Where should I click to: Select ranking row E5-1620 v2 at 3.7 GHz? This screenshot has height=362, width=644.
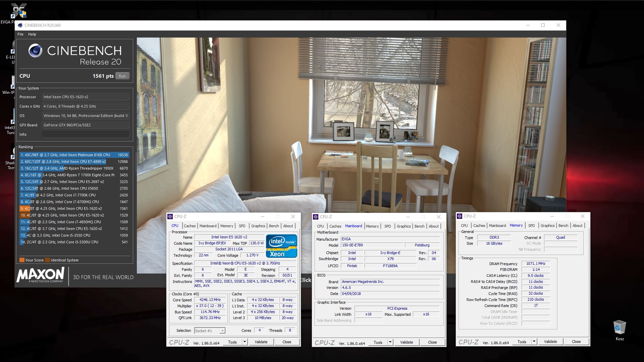(74, 229)
